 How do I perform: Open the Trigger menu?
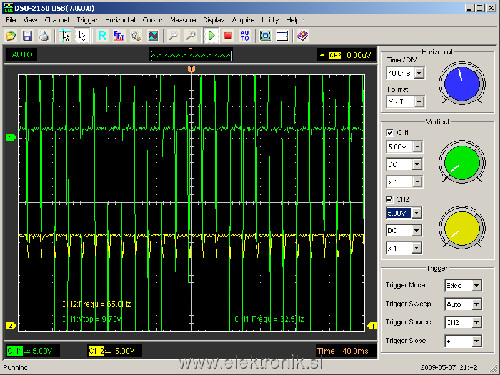[87, 20]
